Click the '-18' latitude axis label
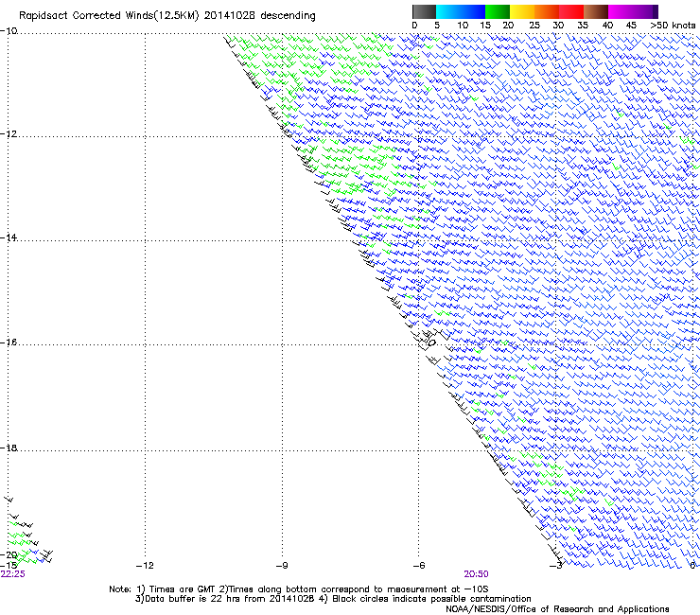The height and width of the screenshot is (615, 700). click(9, 448)
